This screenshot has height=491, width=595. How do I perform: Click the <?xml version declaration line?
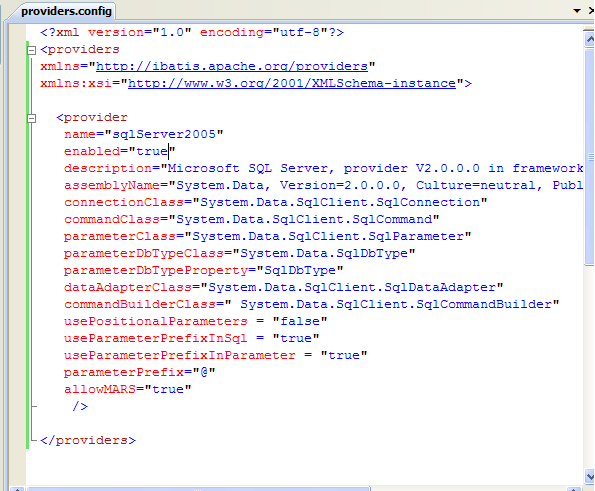(192, 32)
